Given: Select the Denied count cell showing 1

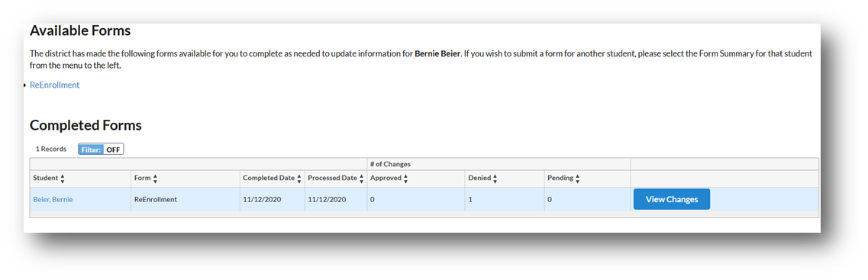Looking at the screenshot, I should 505,199.
